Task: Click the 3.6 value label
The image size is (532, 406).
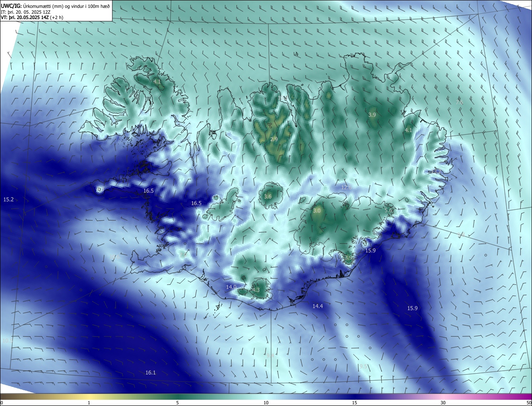Action: (268, 197)
